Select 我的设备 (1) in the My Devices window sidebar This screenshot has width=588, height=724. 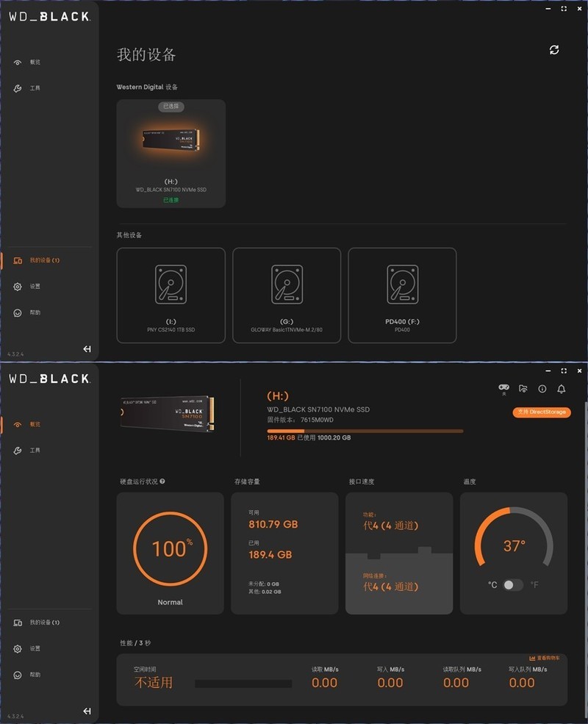coord(37,260)
